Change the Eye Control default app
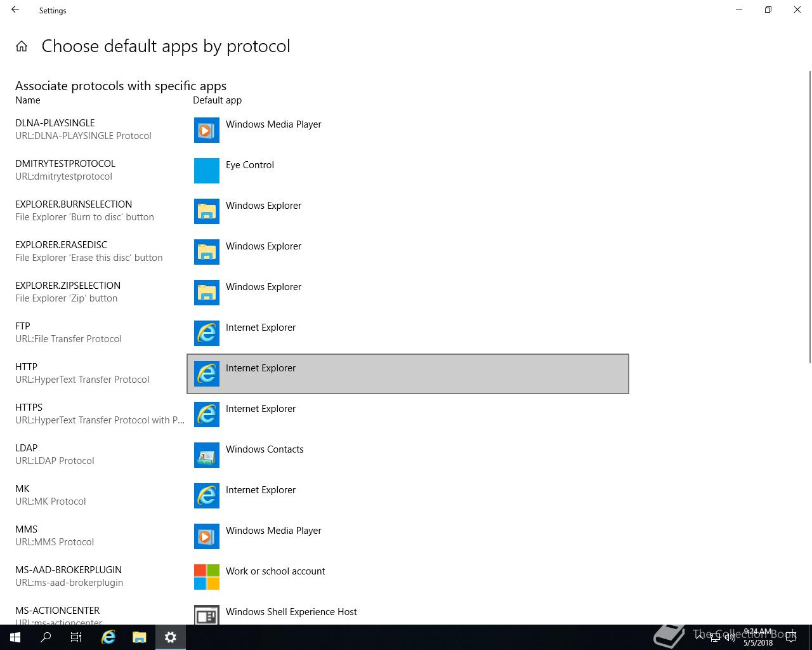The image size is (812, 650). pos(408,171)
